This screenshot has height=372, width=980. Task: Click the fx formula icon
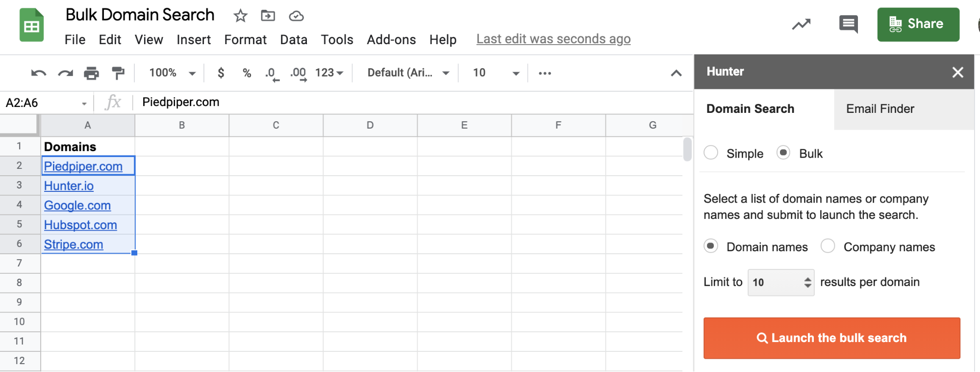click(x=113, y=102)
